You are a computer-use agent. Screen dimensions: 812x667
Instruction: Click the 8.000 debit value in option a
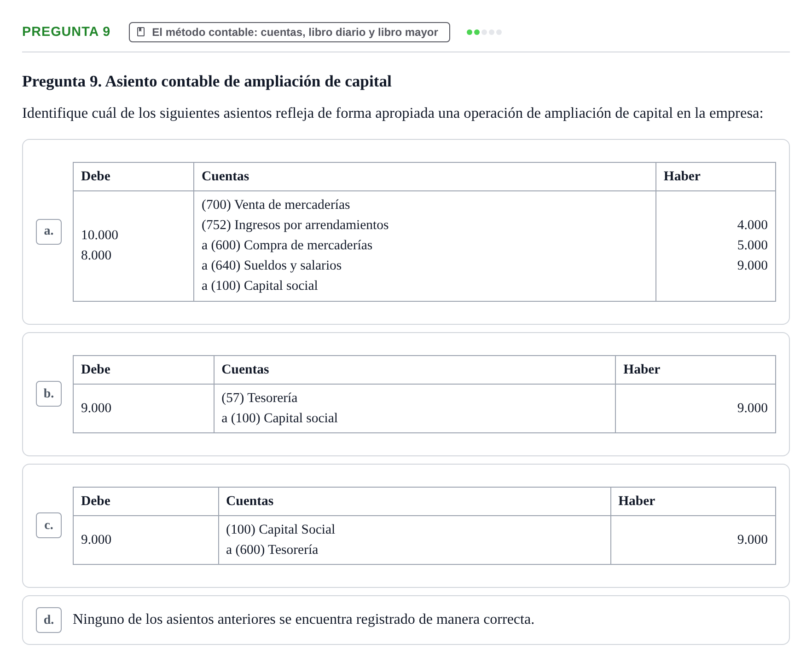[x=96, y=255]
